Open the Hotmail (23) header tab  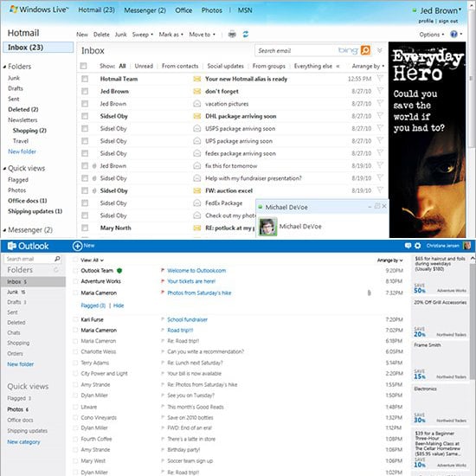point(97,10)
